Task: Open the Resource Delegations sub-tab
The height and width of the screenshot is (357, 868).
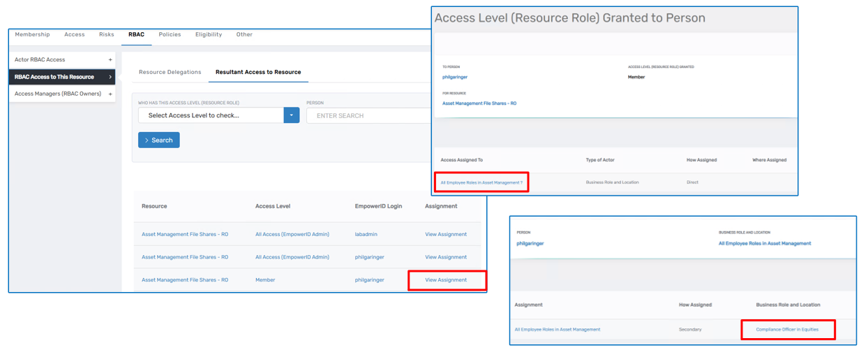Action: [x=170, y=72]
